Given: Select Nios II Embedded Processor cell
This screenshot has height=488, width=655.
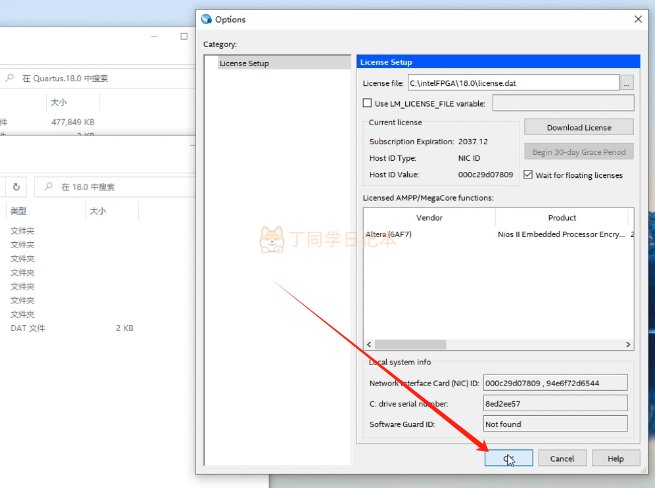Looking at the screenshot, I should click(561, 234).
